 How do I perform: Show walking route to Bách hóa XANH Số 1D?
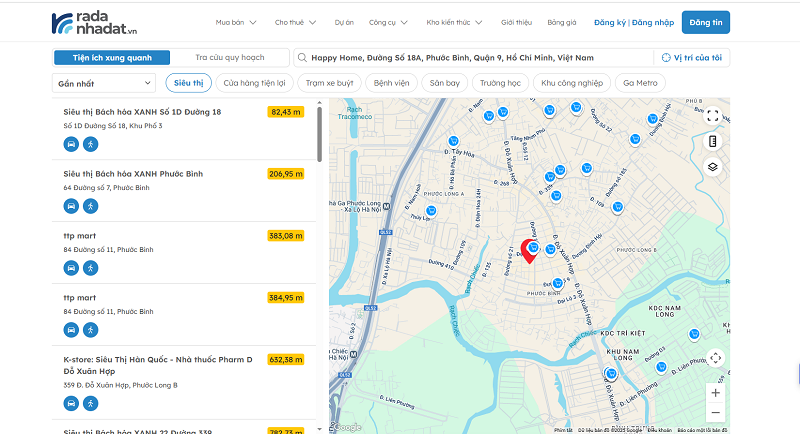[91, 144]
